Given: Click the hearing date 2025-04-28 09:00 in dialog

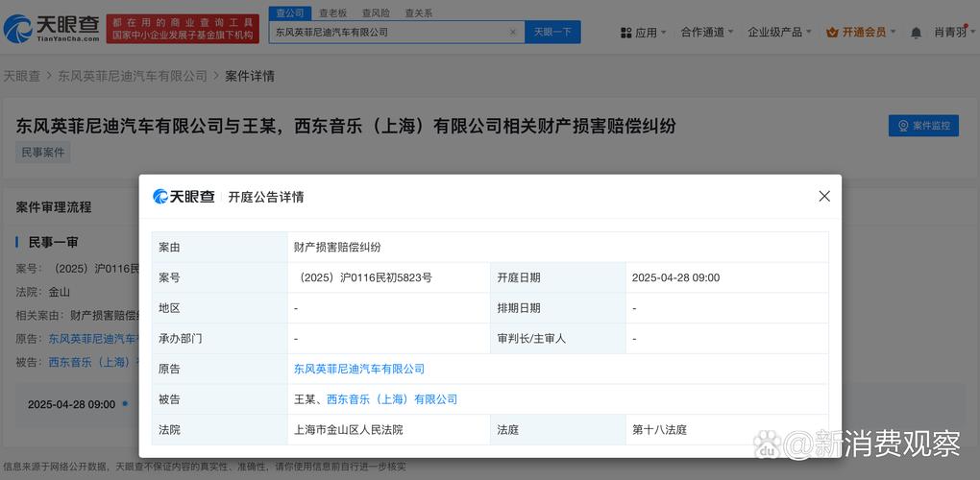Looking at the screenshot, I should 675,277.
